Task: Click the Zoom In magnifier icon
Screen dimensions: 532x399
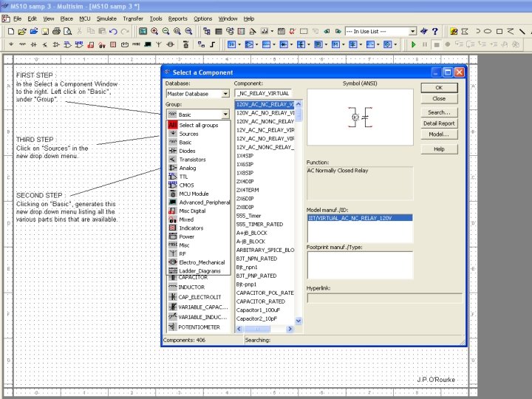Action: (154, 32)
